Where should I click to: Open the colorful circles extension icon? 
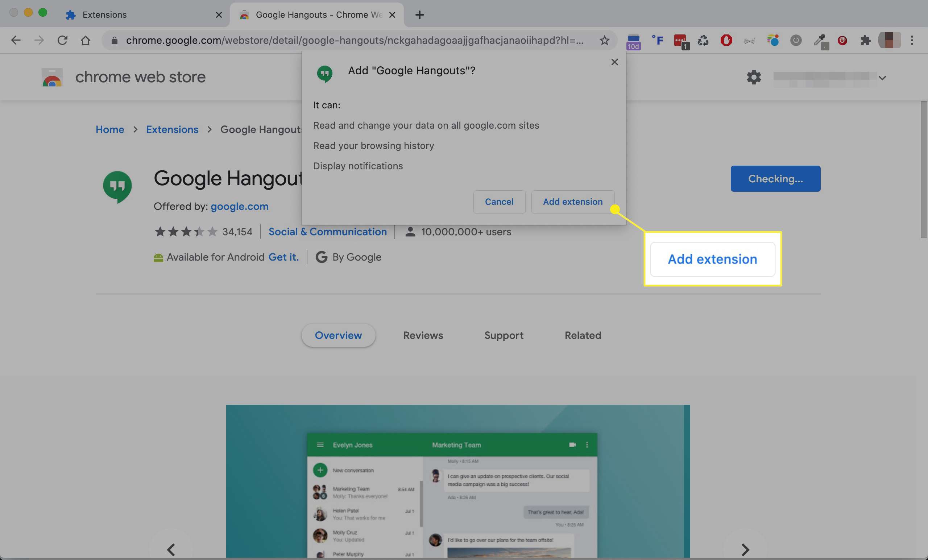tap(772, 40)
